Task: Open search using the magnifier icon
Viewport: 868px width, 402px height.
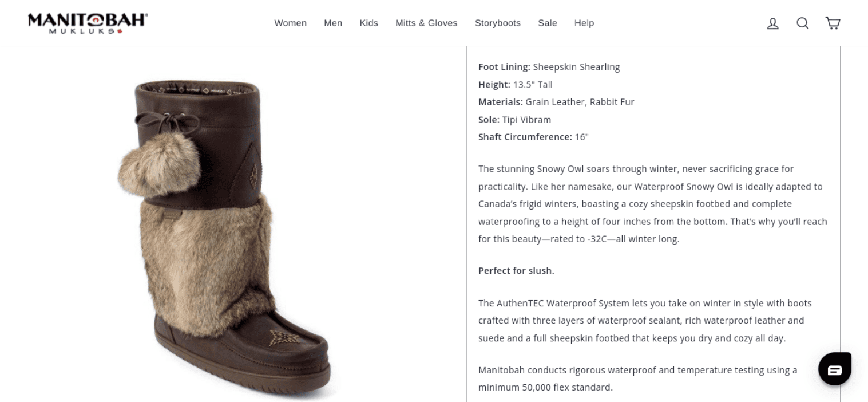Action: click(802, 23)
